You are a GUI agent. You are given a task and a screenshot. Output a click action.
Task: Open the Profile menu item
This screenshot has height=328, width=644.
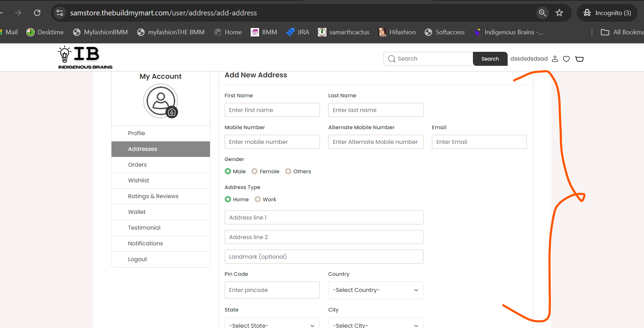(161, 133)
